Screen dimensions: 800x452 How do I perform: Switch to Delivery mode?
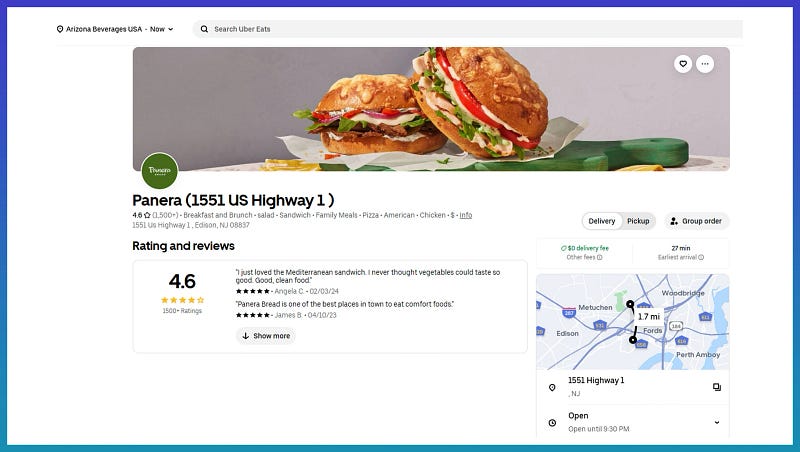click(602, 221)
